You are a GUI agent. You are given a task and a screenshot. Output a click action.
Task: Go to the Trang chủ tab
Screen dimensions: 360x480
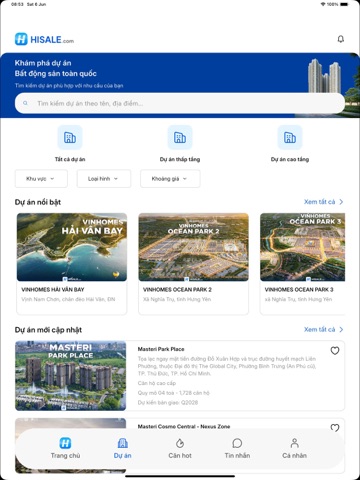point(65,448)
